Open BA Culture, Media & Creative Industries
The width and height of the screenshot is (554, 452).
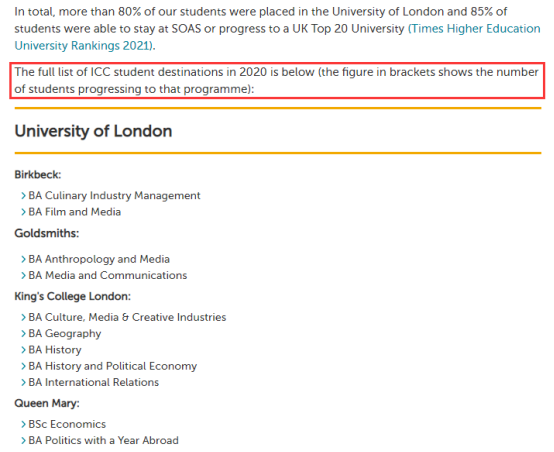coord(127,317)
